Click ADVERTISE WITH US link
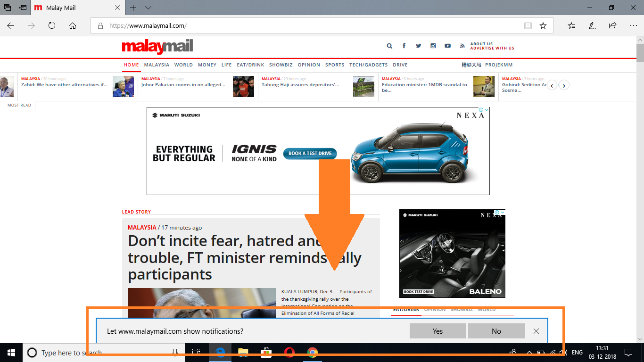The height and width of the screenshot is (362, 644). (492, 48)
